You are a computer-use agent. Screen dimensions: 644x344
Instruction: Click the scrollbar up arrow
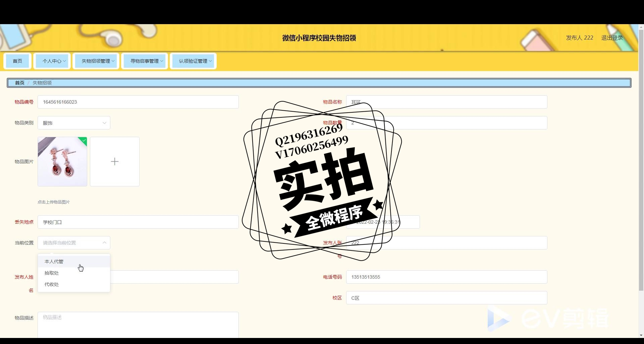point(641,27)
